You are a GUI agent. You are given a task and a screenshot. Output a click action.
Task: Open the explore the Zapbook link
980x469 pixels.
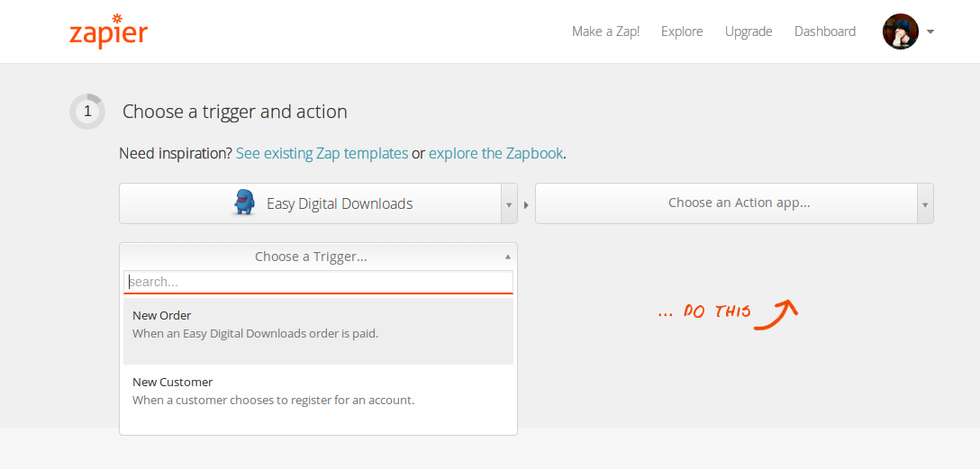point(495,153)
